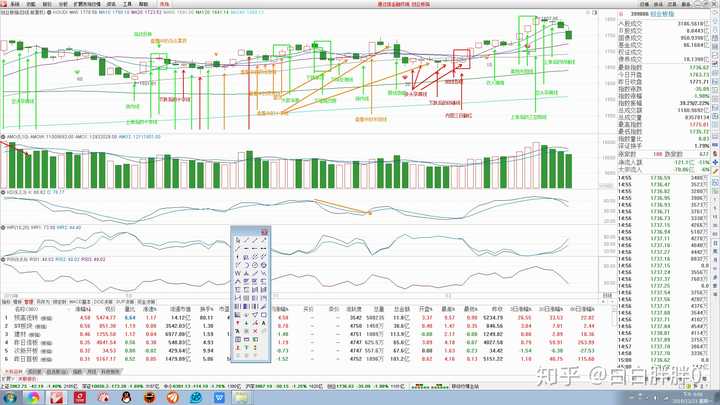Open the Windows Start button
The image size is (720, 405).
10,398
